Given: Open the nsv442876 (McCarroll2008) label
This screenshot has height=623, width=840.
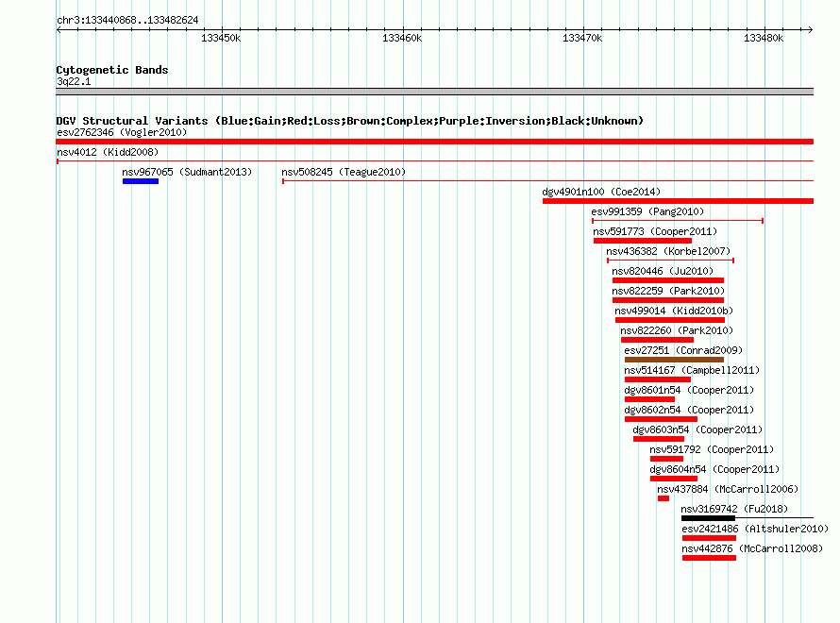Looking at the screenshot, I should coord(752,548).
